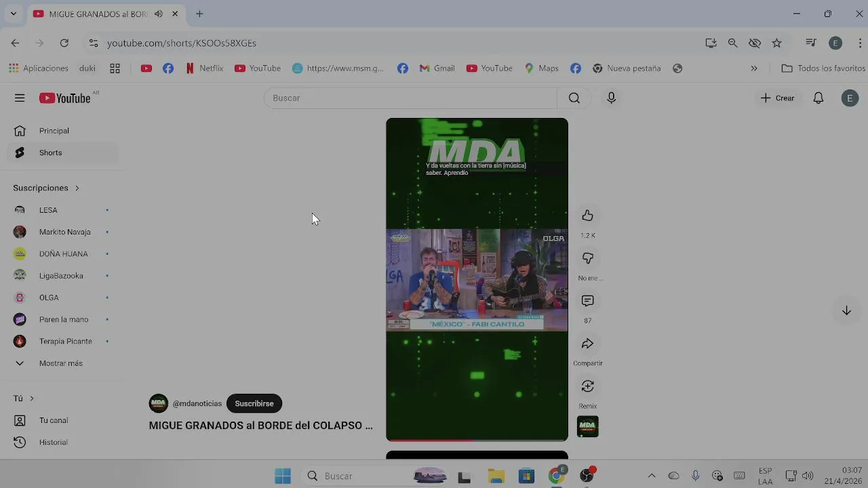Viewport: 868px width, 488px height.
Task: Share this short via the Compartir arrow icon
Action: click(587, 344)
